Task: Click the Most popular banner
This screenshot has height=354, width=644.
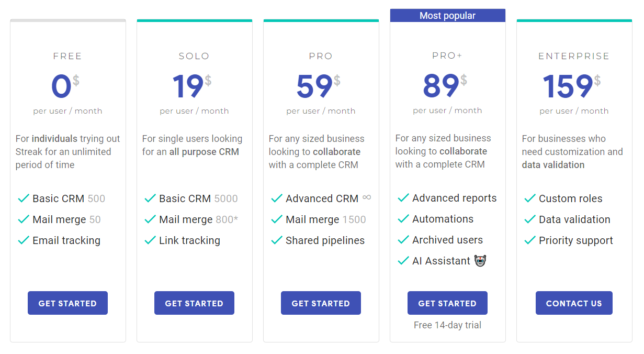Action: coord(447,16)
